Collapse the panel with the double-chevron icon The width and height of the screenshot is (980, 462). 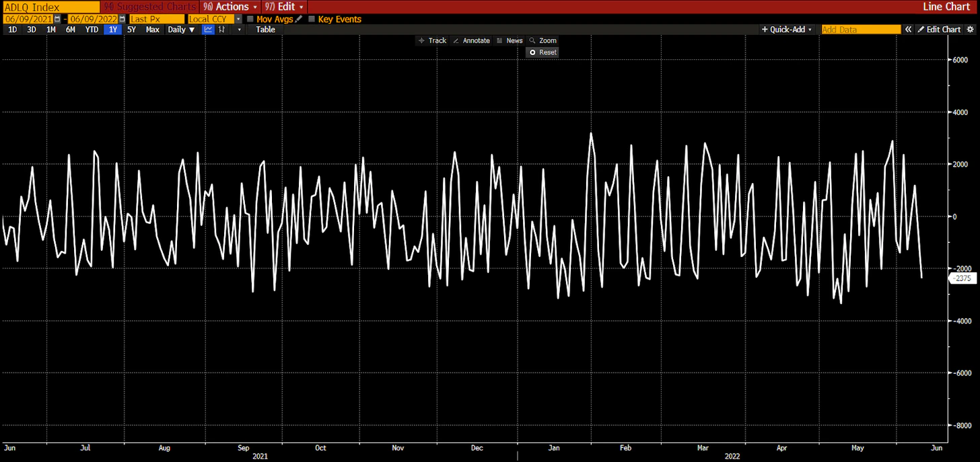[x=908, y=30]
